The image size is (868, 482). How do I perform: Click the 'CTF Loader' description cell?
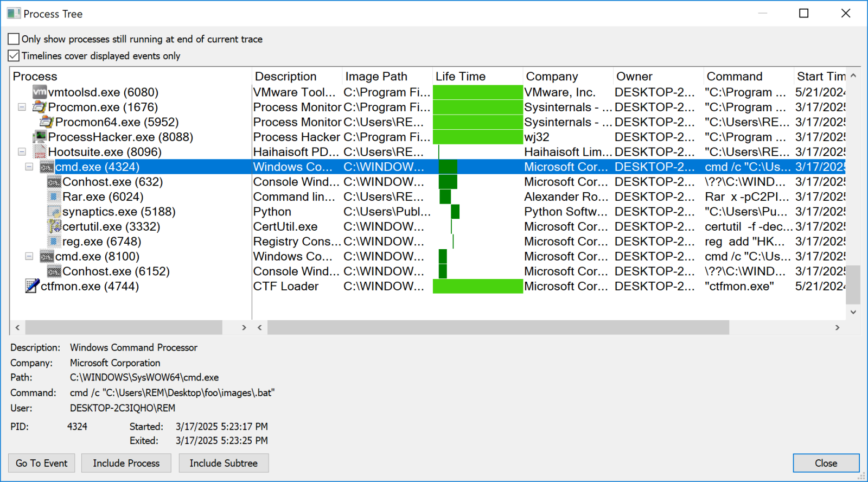286,286
